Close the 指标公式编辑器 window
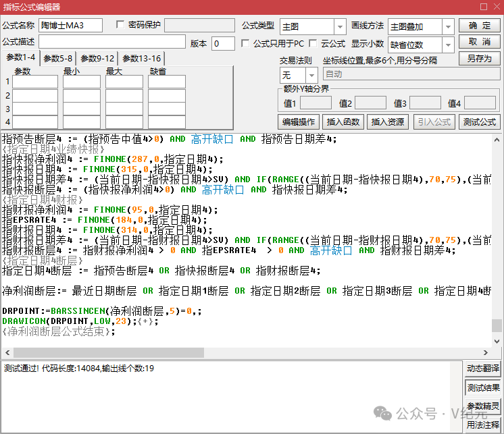 [497, 7]
